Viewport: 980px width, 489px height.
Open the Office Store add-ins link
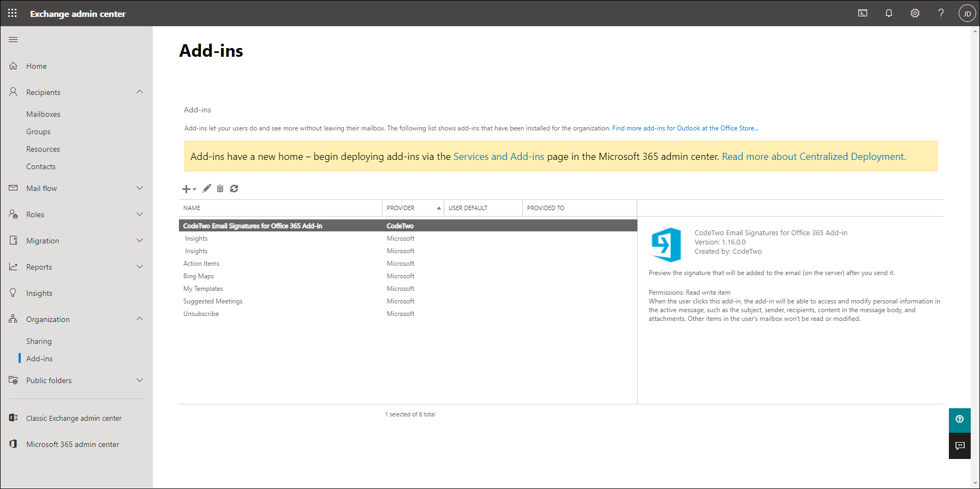[x=685, y=128]
